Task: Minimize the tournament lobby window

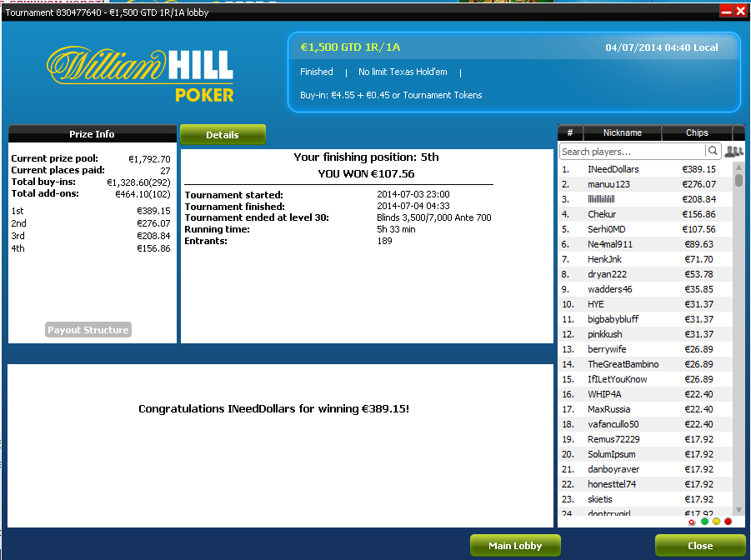Action: pyautogui.click(x=726, y=11)
